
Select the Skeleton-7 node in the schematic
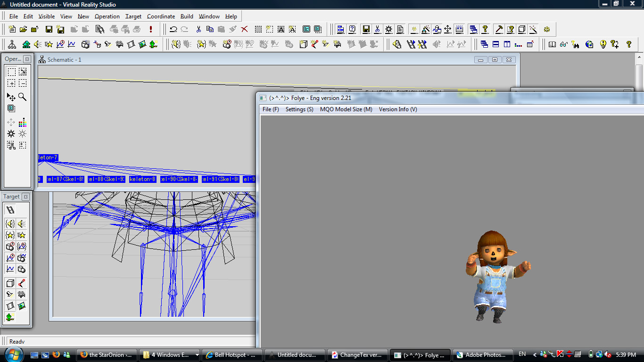pyautogui.click(x=48, y=157)
